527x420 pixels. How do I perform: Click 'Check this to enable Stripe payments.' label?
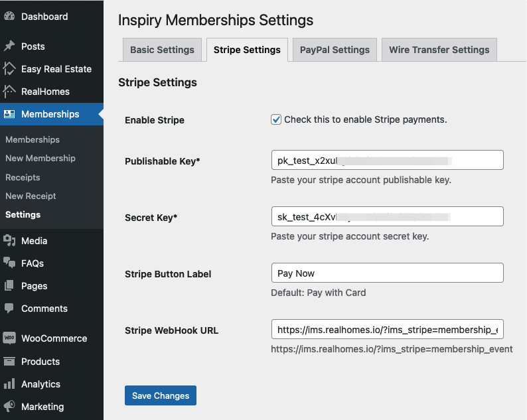(366, 119)
